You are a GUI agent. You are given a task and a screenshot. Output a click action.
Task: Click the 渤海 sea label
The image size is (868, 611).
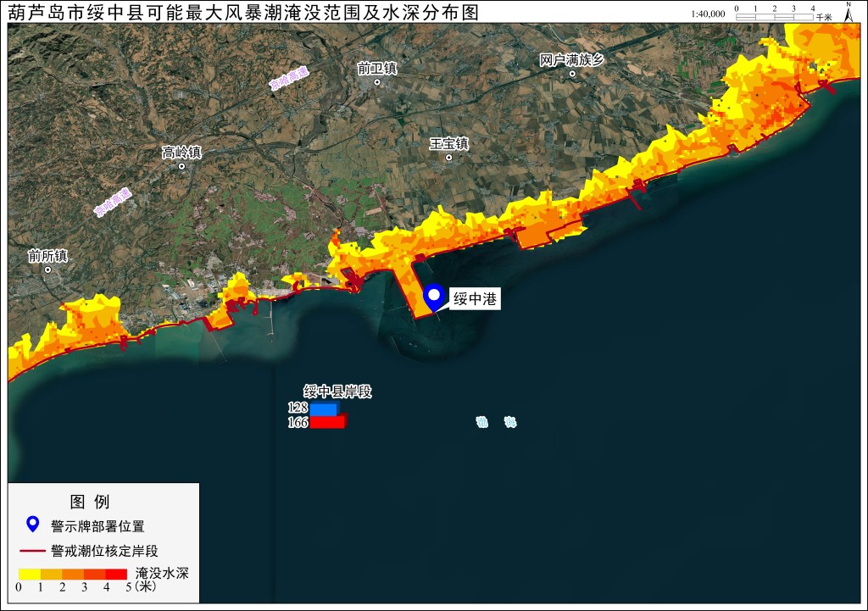tap(496, 422)
